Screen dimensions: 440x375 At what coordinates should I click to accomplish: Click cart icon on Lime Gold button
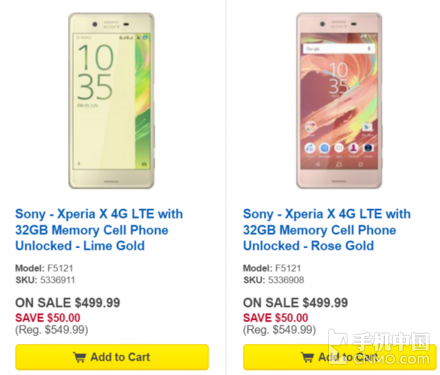point(79,357)
